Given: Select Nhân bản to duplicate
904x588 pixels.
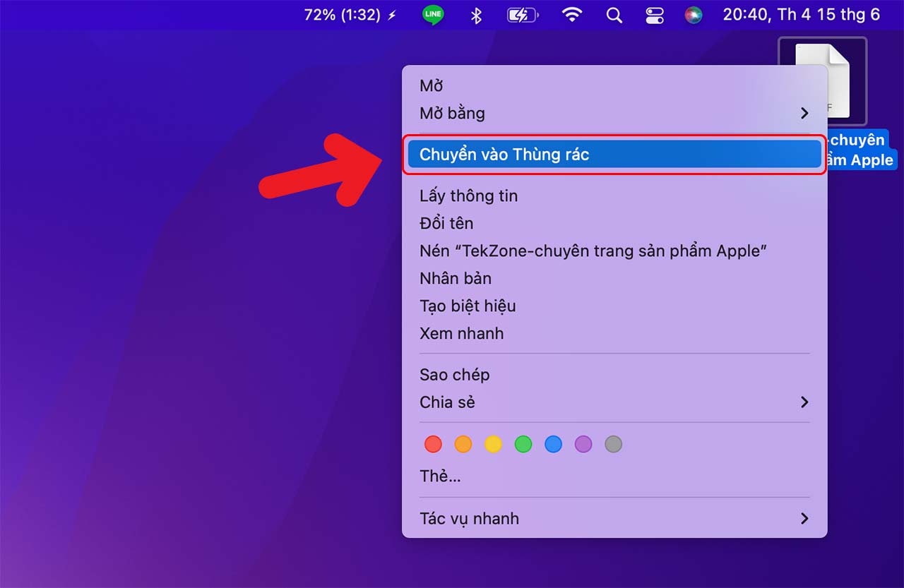Looking at the screenshot, I should [614, 278].
